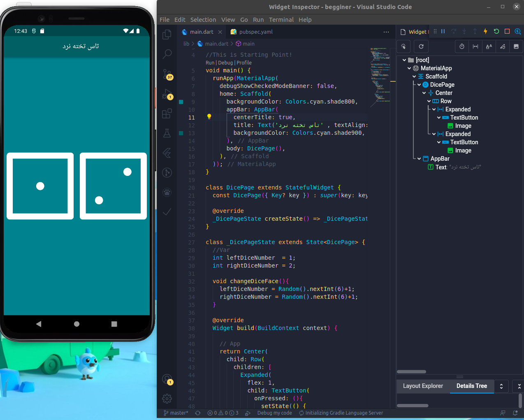Open the Extensions view

pyautogui.click(x=167, y=113)
